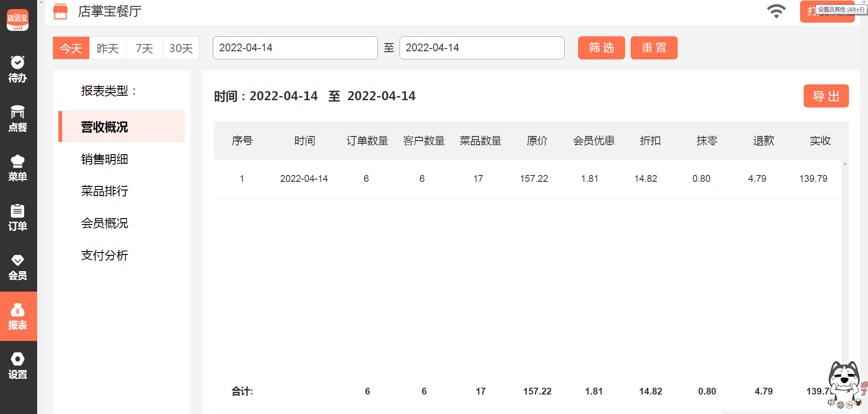868x414 pixels.
Task: Click the 店掌宝 logo icon
Action: point(18,20)
